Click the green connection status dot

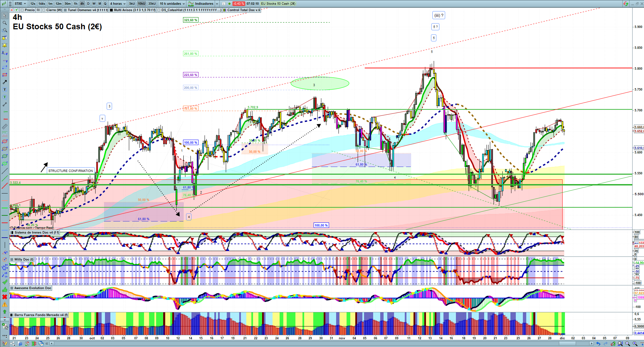(x=229, y=4)
